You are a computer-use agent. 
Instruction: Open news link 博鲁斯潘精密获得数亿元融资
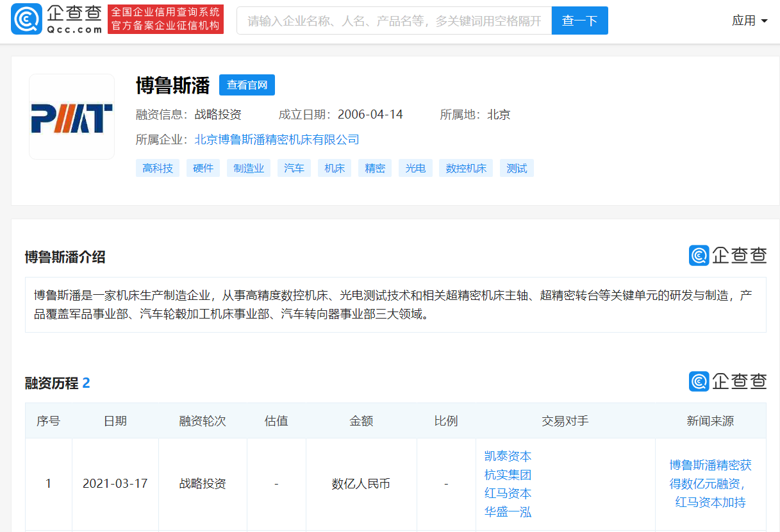tap(710, 483)
